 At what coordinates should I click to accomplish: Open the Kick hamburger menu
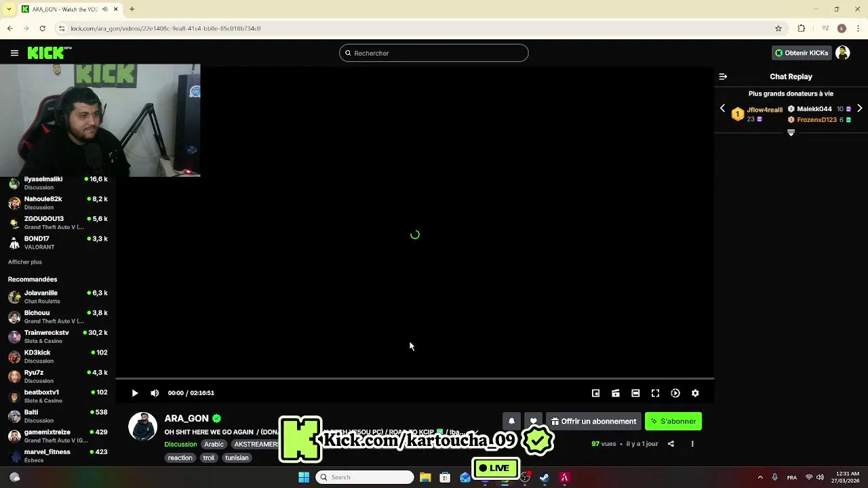pos(14,53)
